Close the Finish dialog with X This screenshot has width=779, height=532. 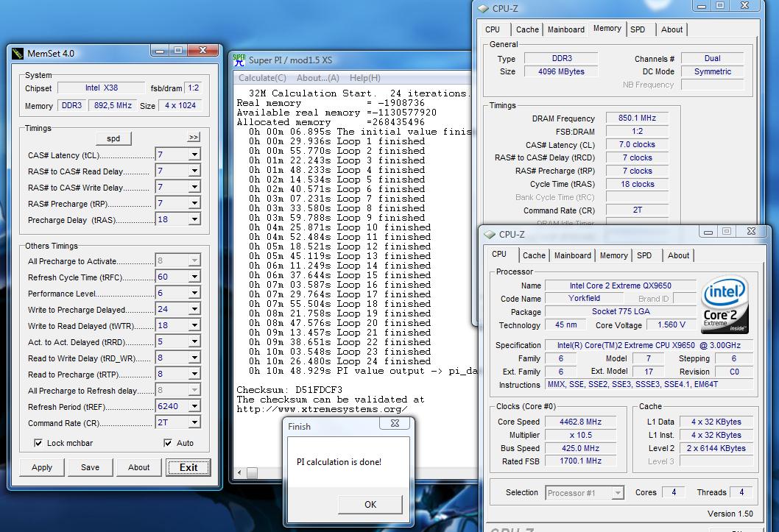point(395,423)
